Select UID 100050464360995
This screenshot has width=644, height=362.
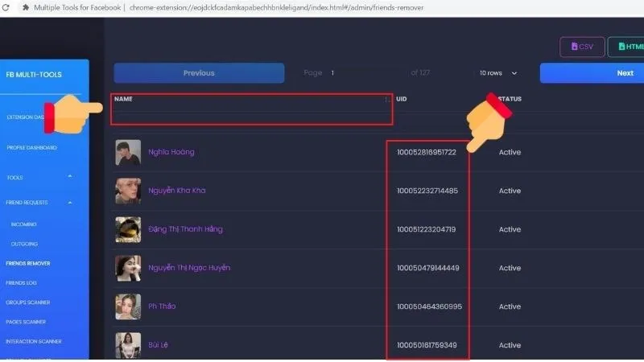[x=429, y=306]
